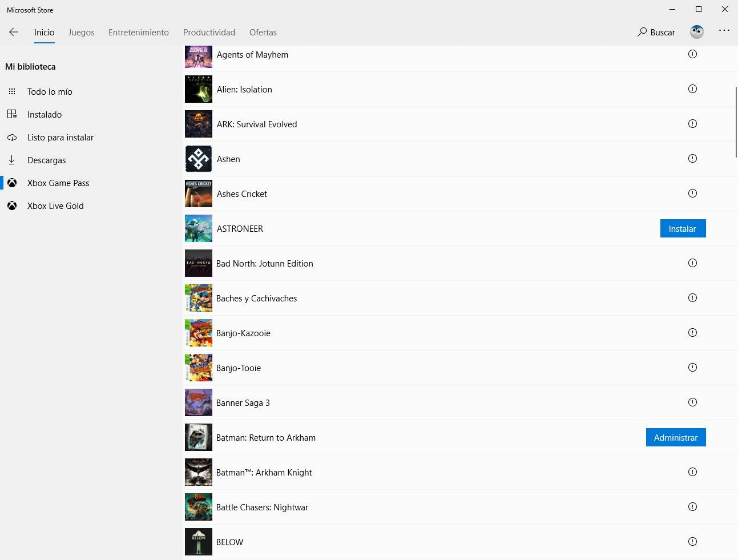This screenshot has height=560, width=738.
Task: Click the Buscar search button
Action: [656, 32]
